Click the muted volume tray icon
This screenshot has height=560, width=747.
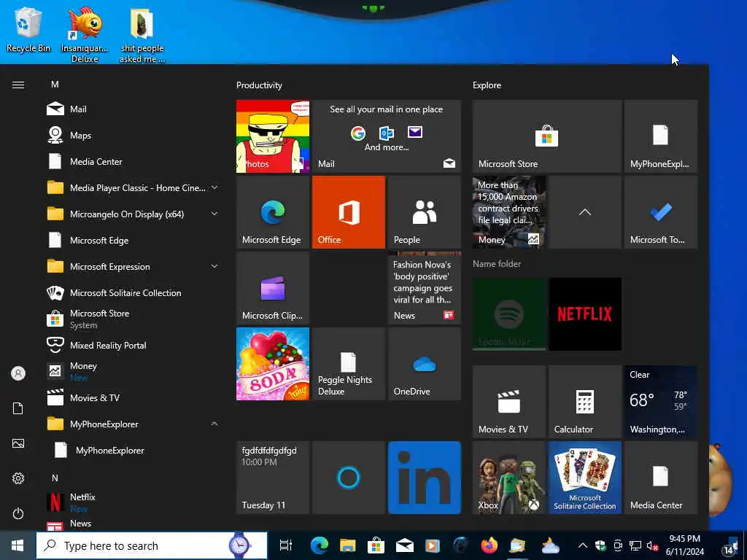click(652, 545)
